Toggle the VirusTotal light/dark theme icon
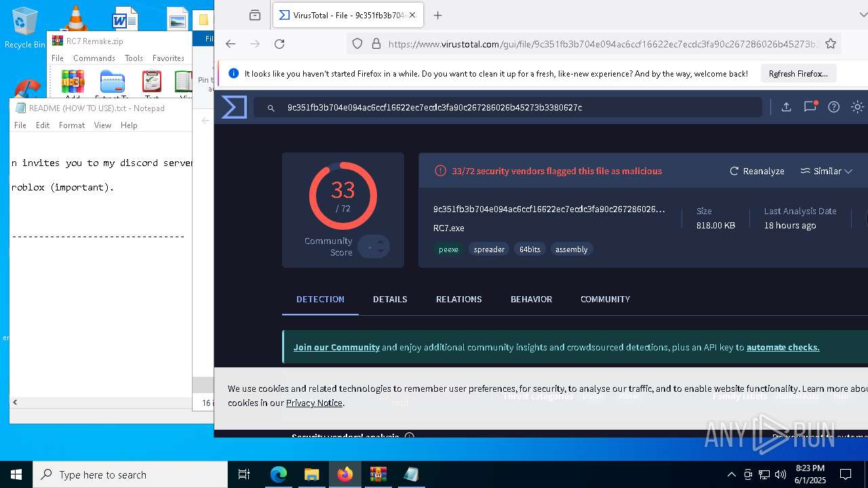Viewport: 868px width, 488px height. 857,107
